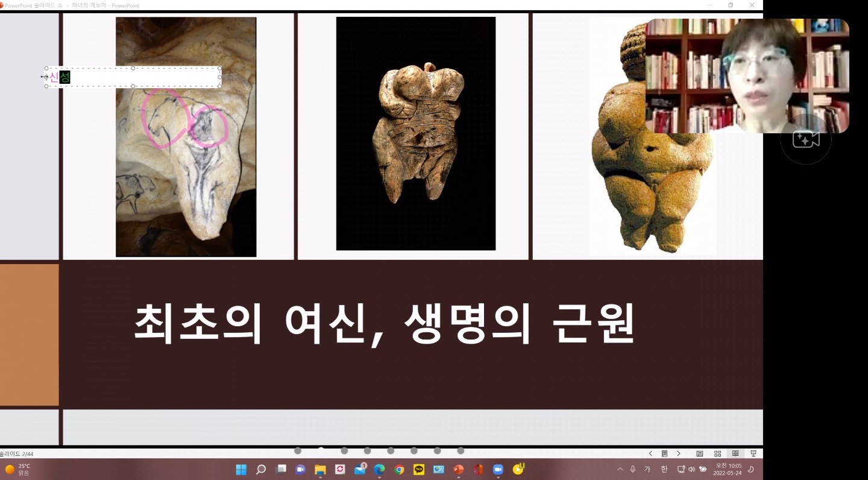
Task: Switch to Normal view in status bar
Action: [700, 453]
